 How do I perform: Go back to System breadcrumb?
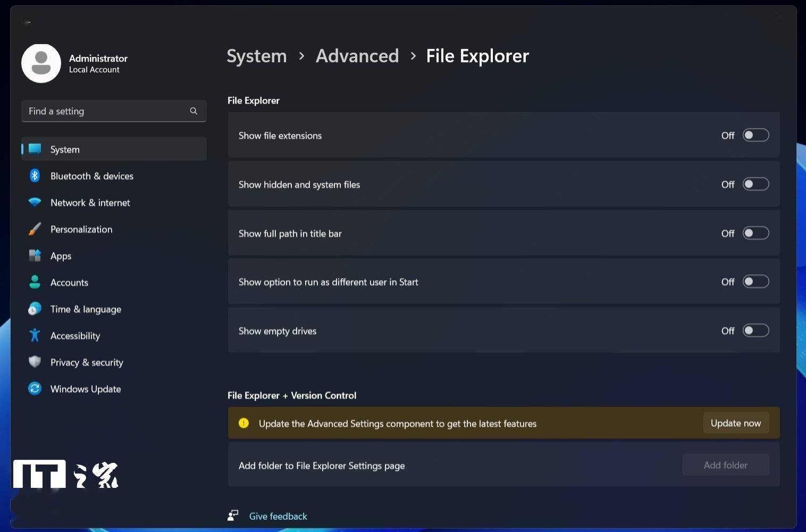coord(257,56)
